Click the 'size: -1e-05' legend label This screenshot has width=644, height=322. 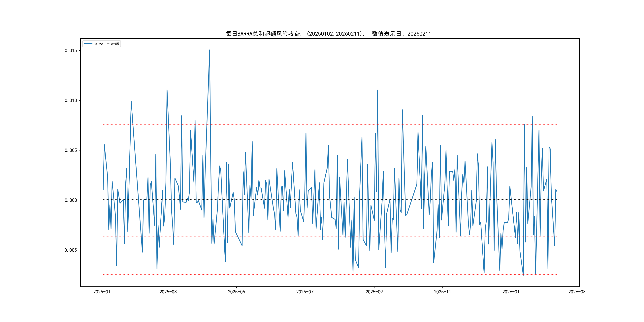pyautogui.click(x=107, y=44)
